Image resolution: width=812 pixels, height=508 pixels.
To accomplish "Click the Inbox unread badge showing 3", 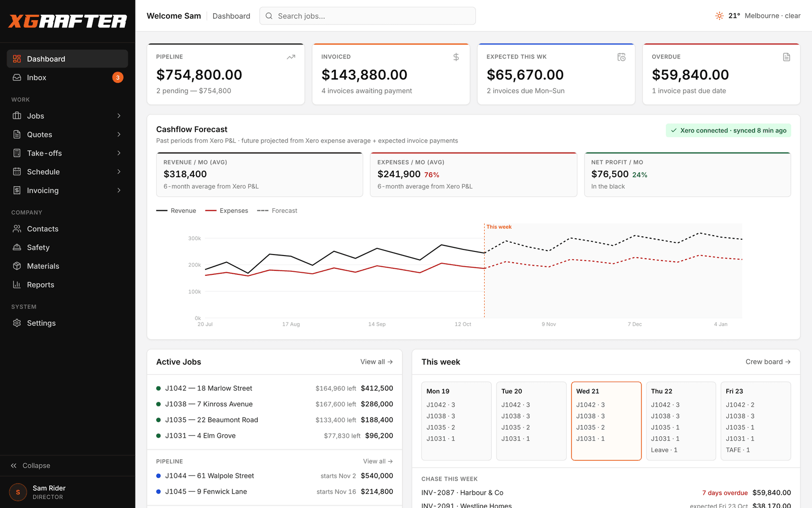I will tap(118, 78).
